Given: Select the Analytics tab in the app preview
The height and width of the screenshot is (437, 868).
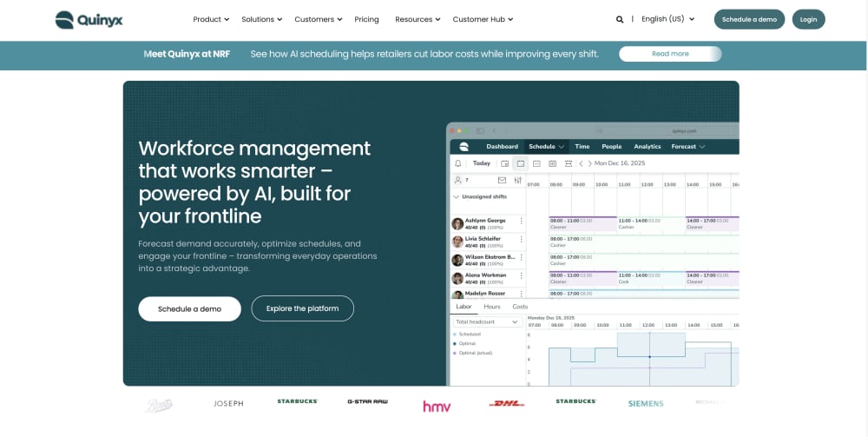Looking at the screenshot, I should tap(648, 147).
